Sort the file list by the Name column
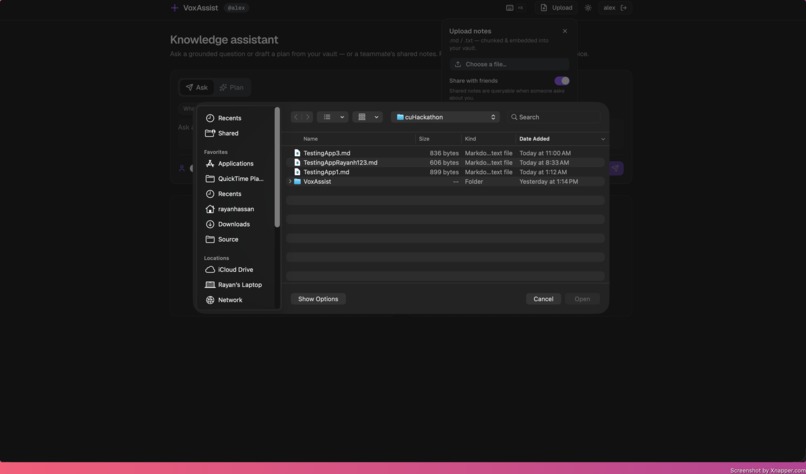The width and height of the screenshot is (806, 474). tap(310, 139)
